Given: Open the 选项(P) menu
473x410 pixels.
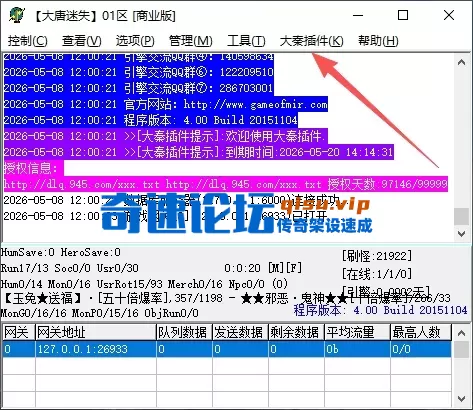Looking at the screenshot, I should [x=135, y=41].
